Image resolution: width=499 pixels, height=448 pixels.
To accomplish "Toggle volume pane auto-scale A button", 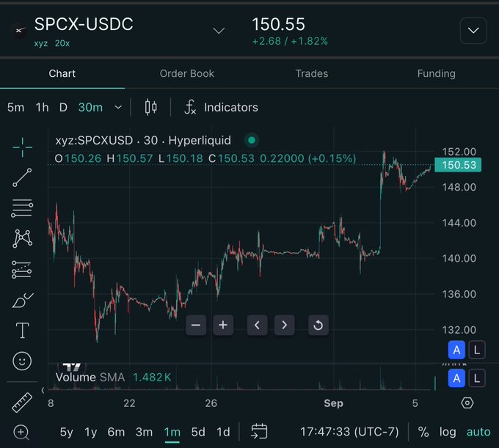I will (456, 378).
